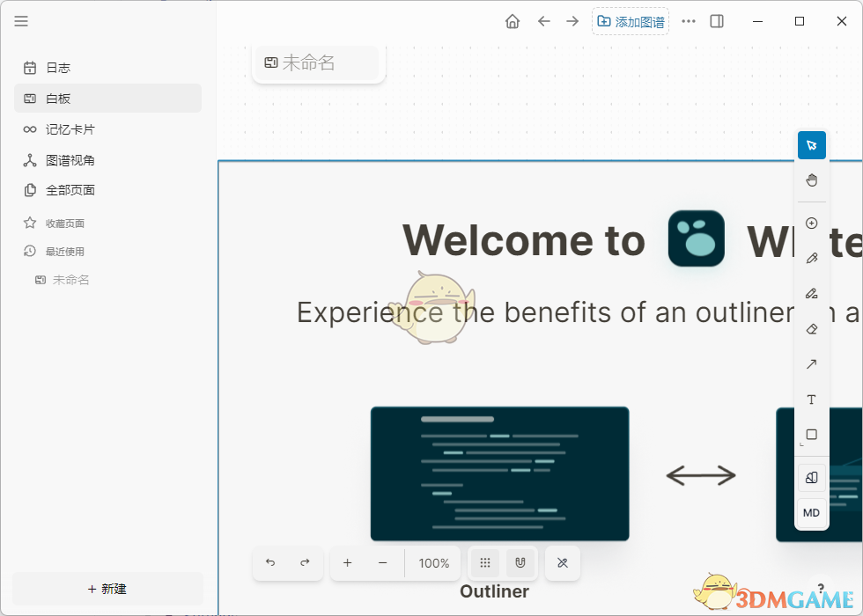Select the Pen drawing tool

[x=811, y=258]
